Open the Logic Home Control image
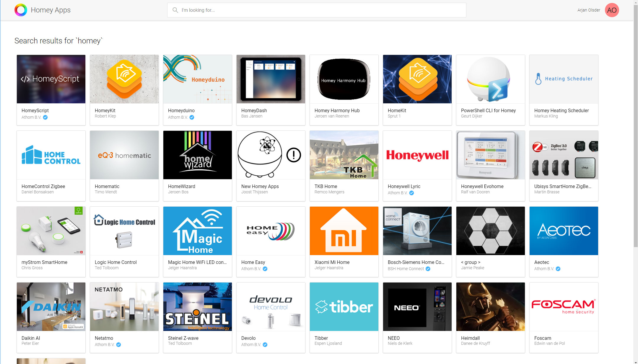638x364 pixels. click(124, 231)
